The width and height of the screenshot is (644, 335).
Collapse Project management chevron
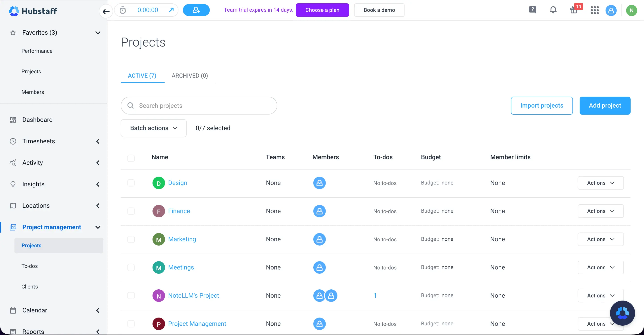[x=98, y=227]
